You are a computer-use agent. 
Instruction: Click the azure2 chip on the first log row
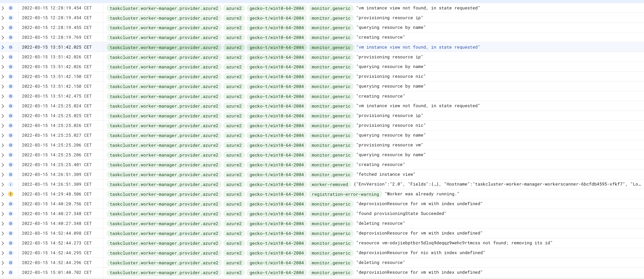[234, 8]
